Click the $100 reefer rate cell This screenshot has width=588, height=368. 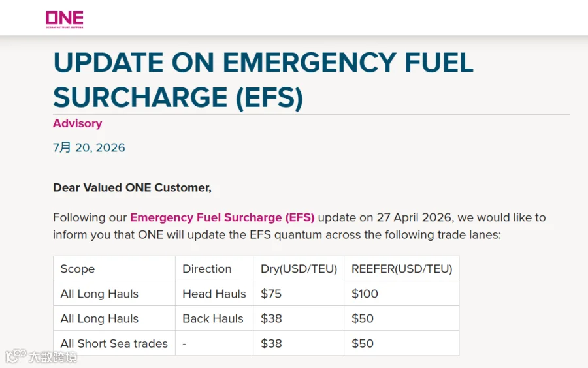[402, 294]
